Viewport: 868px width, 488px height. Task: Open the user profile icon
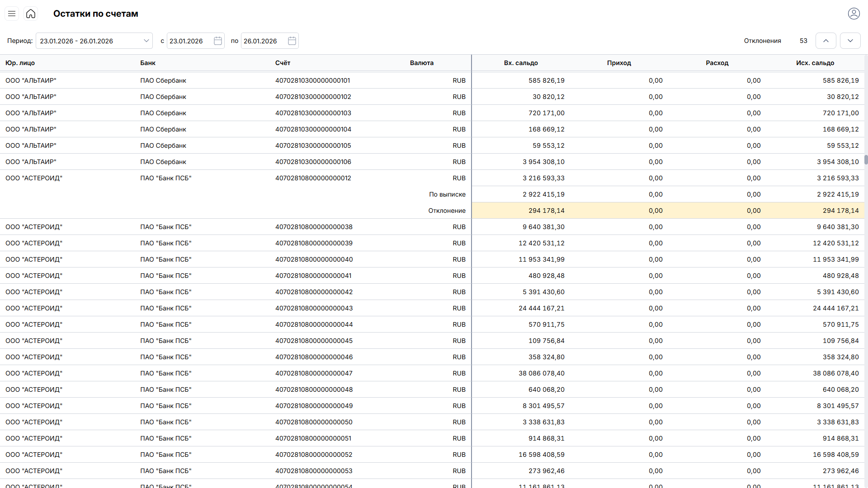click(x=854, y=14)
